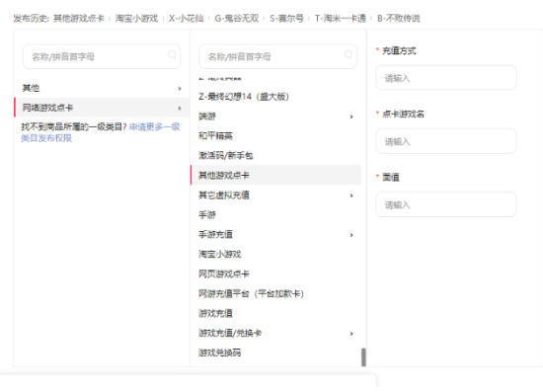The width and height of the screenshot is (543, 392).
Task: Click search icon in first category search box
Action: (172, 54)
